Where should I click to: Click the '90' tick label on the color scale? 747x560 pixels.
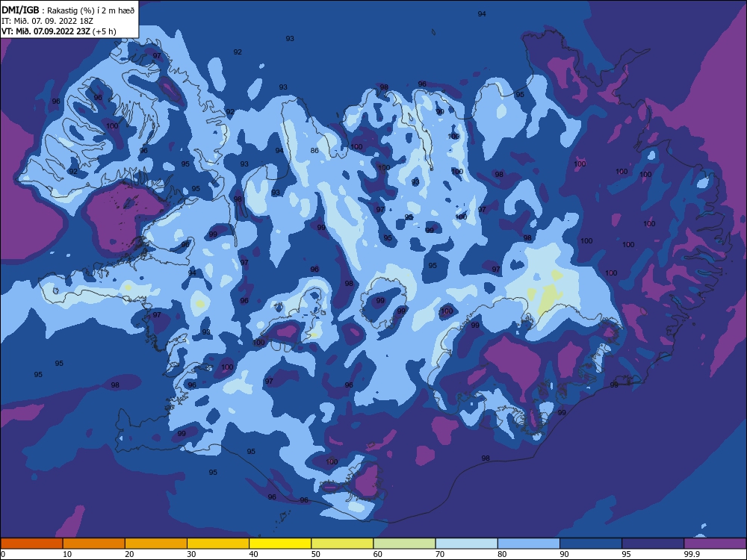(x=564, y=554)
